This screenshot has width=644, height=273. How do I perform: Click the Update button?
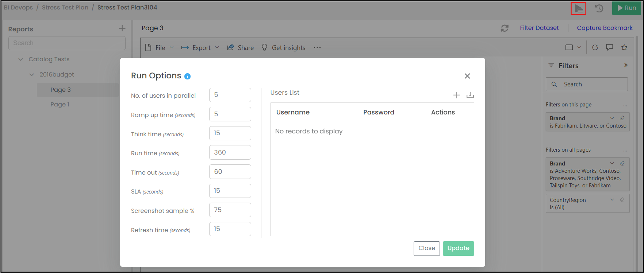(458, 248)
